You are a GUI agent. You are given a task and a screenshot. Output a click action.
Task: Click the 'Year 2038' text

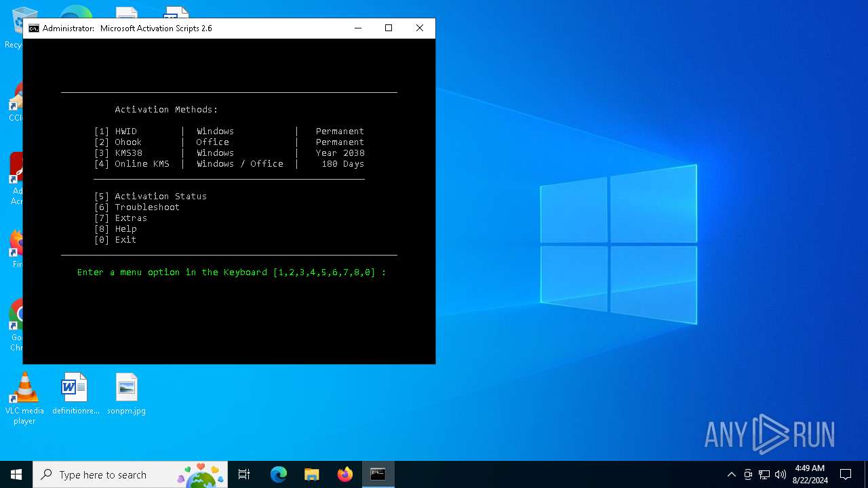(x=340, y=153)
